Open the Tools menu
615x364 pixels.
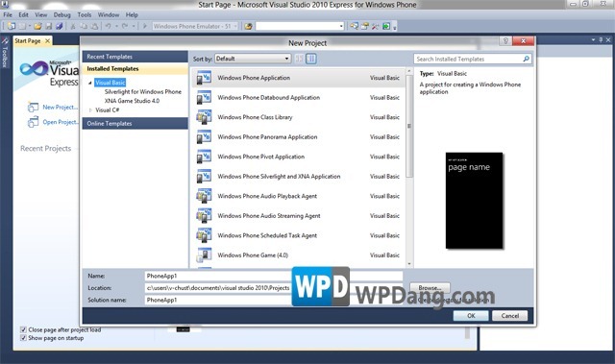85,15
